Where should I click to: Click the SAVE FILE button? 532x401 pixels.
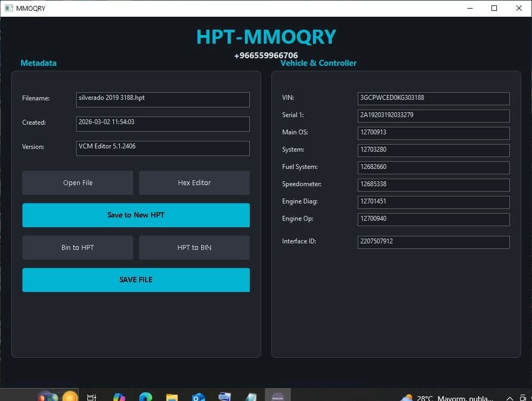tap(136, 280)
